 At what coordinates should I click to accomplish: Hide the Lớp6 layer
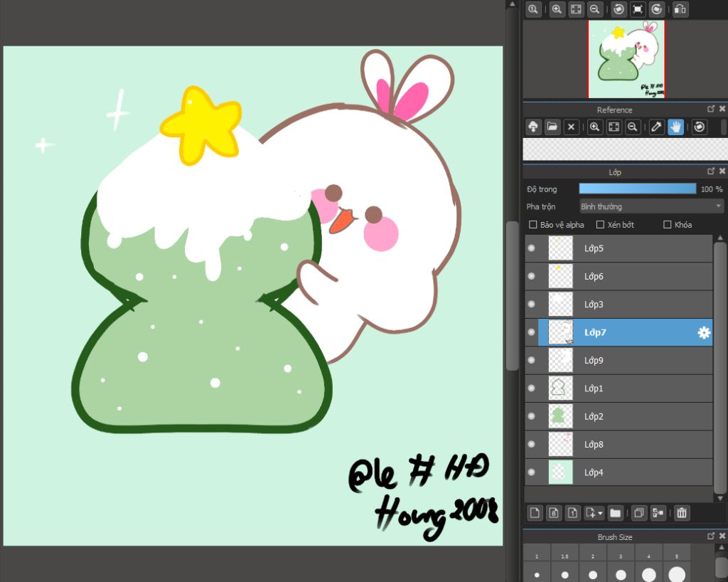pyautogui.click(x=532, y=276)
